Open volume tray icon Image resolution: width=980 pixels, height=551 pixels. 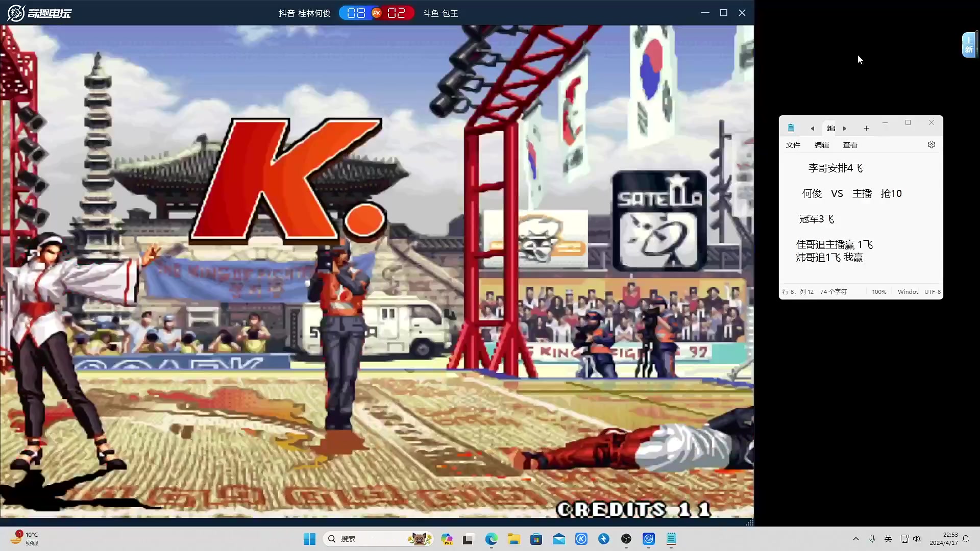pos(917,539)
